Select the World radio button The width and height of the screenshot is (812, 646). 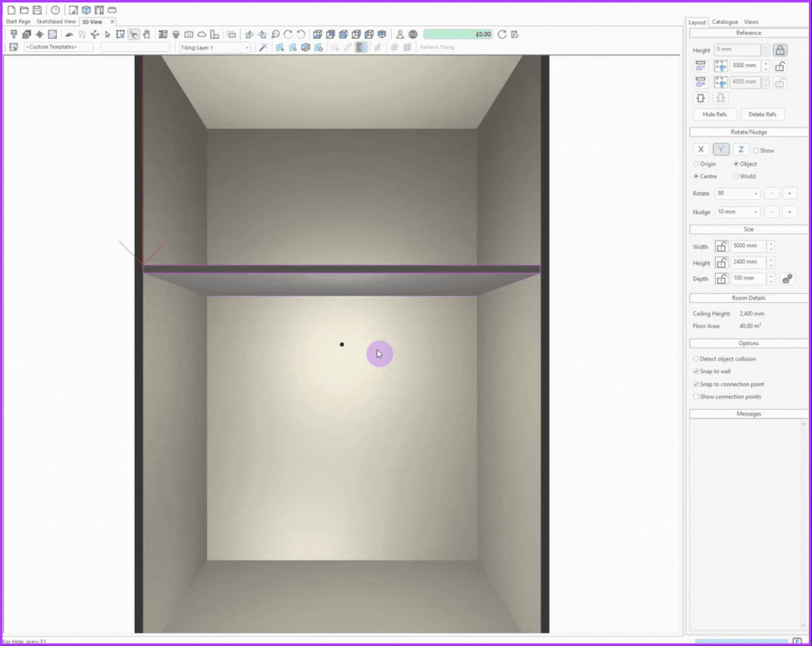(x=736, y=177)
